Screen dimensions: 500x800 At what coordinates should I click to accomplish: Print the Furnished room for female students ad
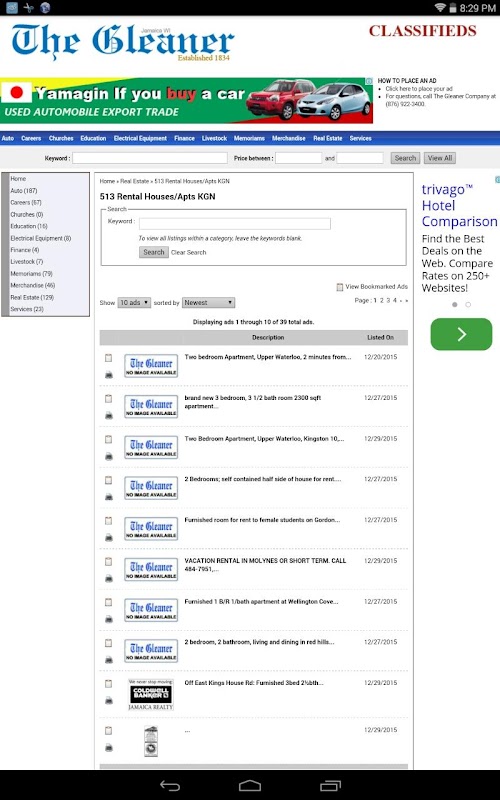pos(109,538)
